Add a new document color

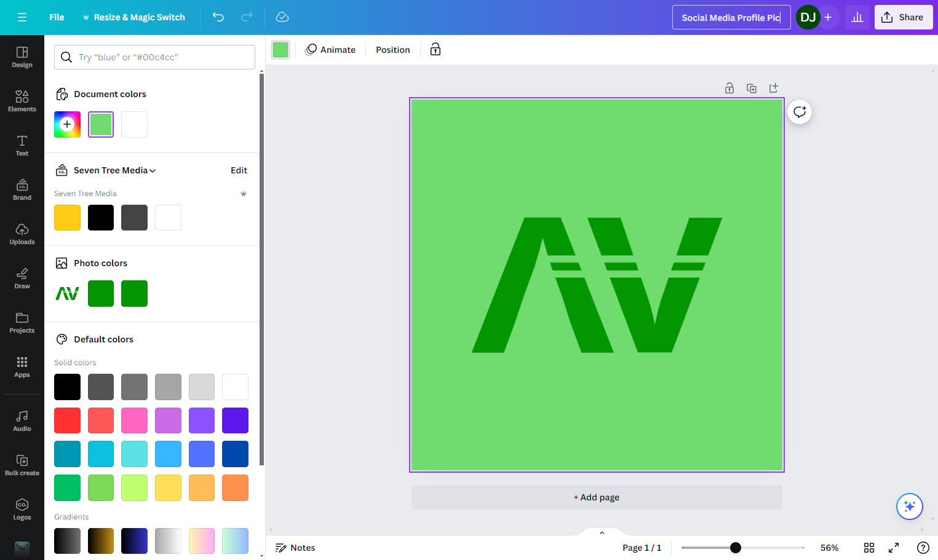coord(67,124)
